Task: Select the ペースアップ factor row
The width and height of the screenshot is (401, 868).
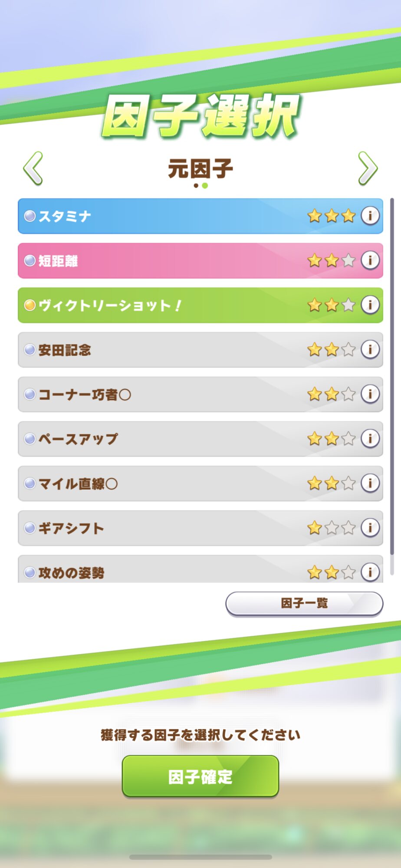Action: coord(174,439)
